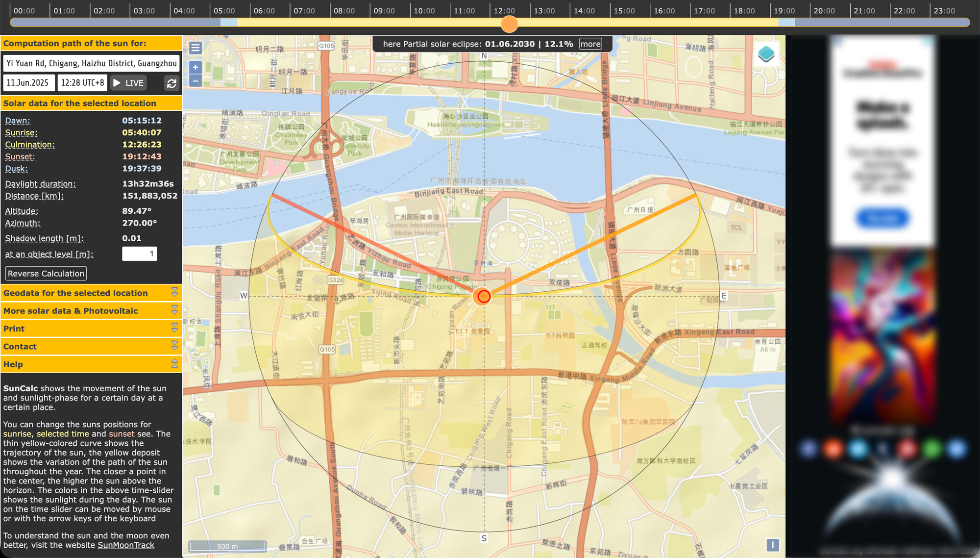This screenshot has height=558, width=980.
Task: Open the map hamburger menu icon
Action: coord(196,48)
